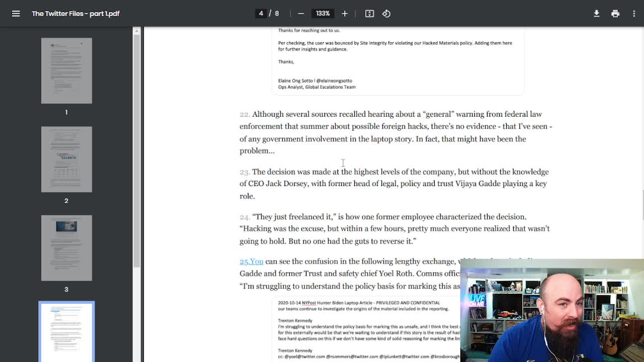Click the 133% zoom level field

(323, 14)
